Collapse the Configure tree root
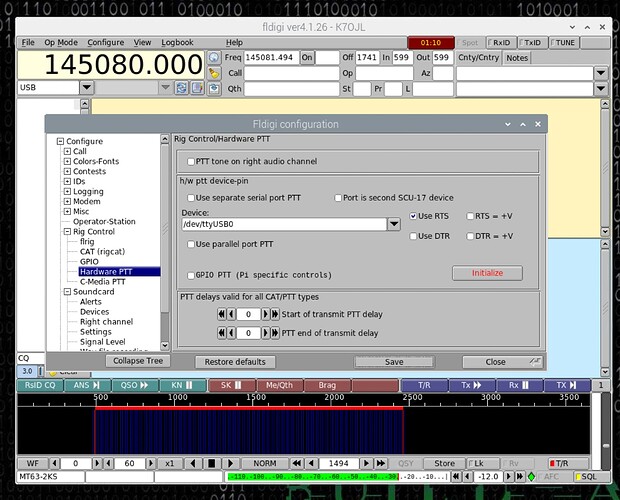The height and width of the screenshot is (500, 620). [x=60, y=141]
